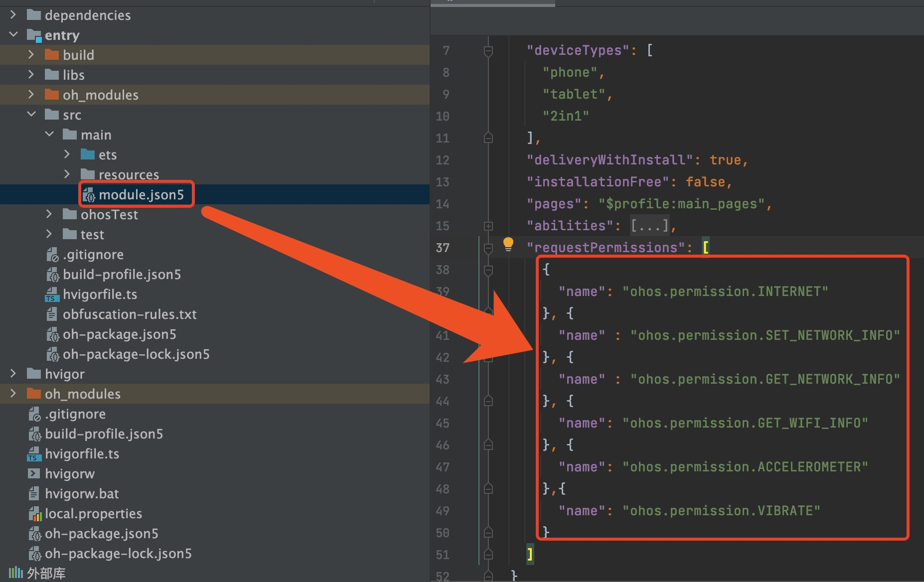The height and width of the screenshot is (582, 924).
Task: Click the "ohos.permission.GET_WIFI_INFO" string
Action: (x=745, y=423)
